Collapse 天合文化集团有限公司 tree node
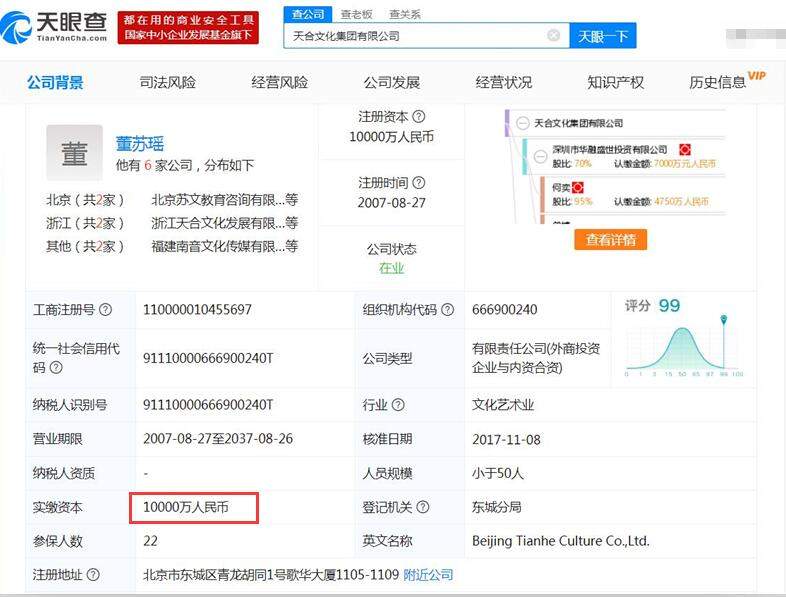Viewport: 786px width, 597px height. pyautogui.click(x=522, y=123)
